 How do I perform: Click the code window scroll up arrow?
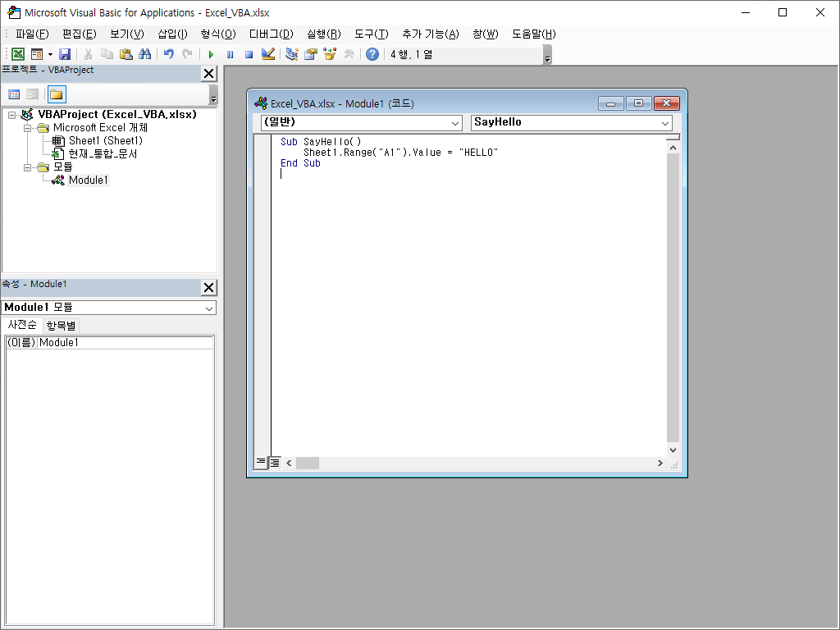tap(673, 148)
